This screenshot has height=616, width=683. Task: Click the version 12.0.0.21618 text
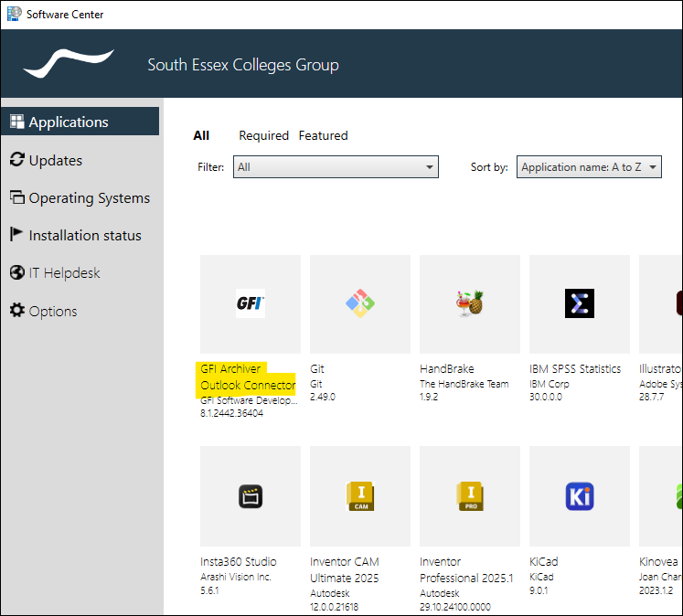(x=334, y=607)
